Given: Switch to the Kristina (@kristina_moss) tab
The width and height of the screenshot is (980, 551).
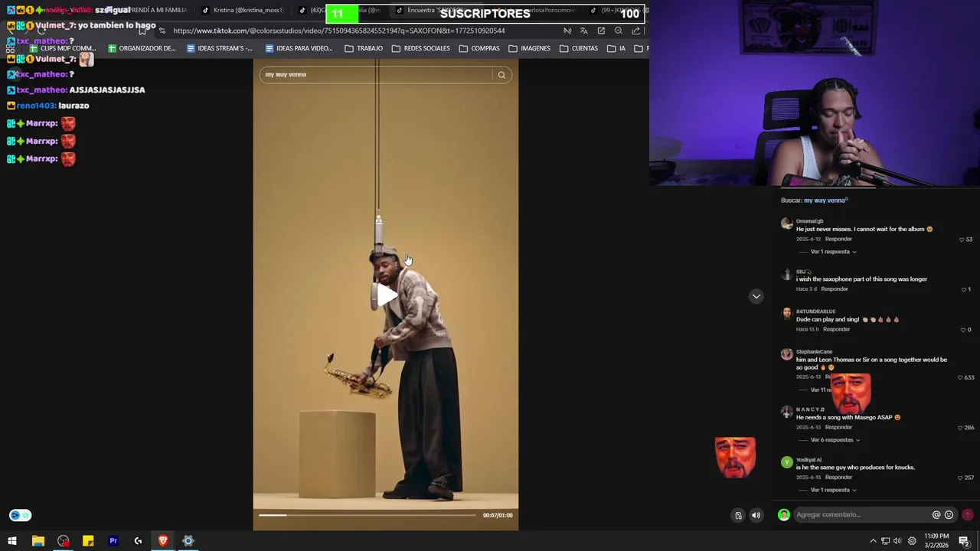Looking at the screenshot, I should coord(243,11).
